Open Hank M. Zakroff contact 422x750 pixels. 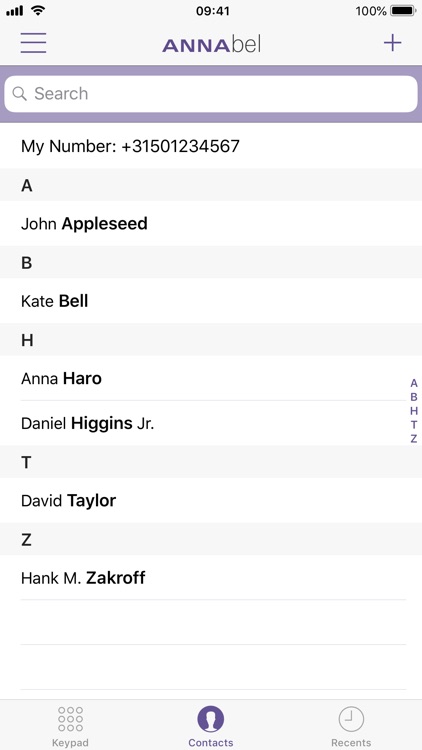point(211,578)
